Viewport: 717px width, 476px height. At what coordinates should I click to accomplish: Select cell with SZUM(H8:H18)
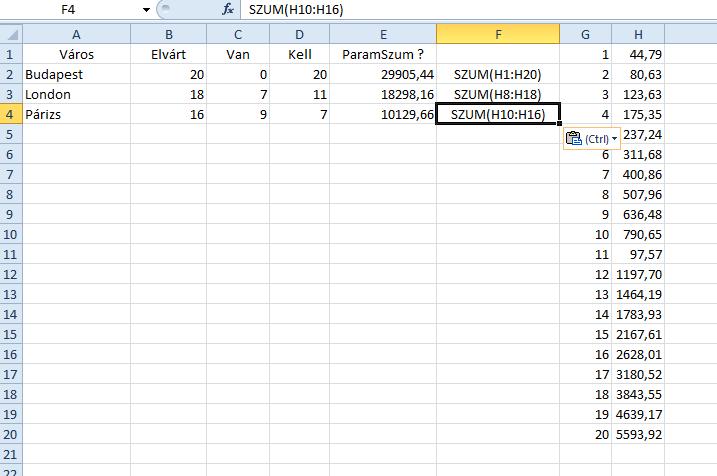(x=498, y=95)
